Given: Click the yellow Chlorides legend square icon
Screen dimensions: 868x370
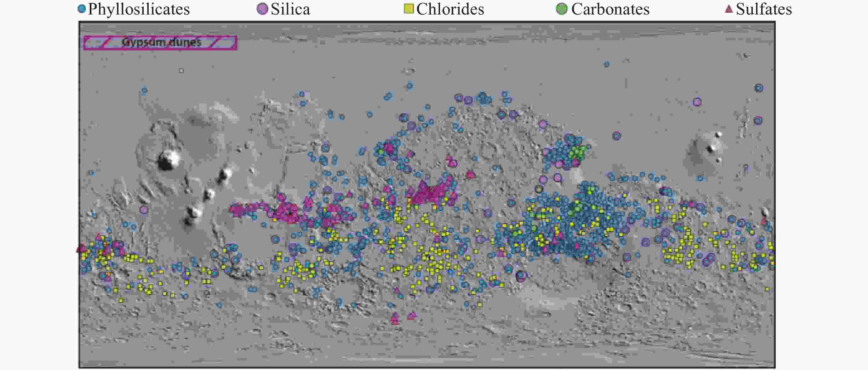Looking at the screenshot, I should (x=408, y=9).
